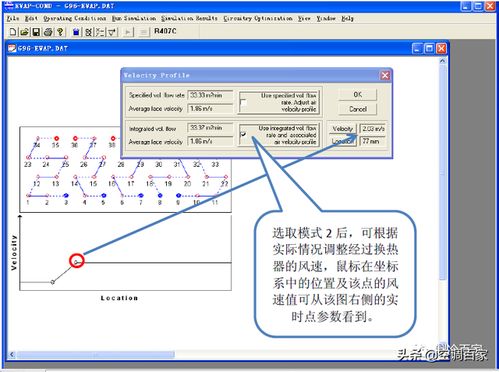The image size is (499, 372).
Task: Click the horizontal scrollbar thumb
Action: click(x=96, y=355)
